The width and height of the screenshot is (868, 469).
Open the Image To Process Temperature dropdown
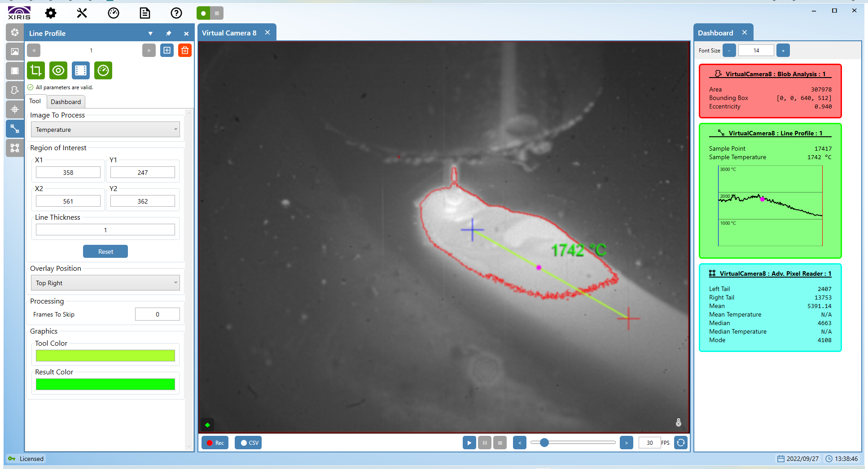105,130
